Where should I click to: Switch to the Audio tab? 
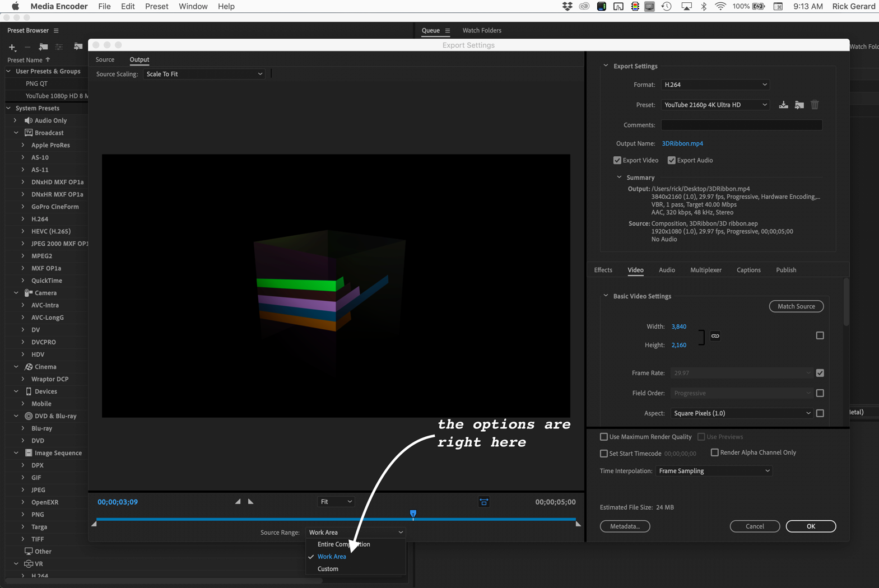click(x=667, y=270)
